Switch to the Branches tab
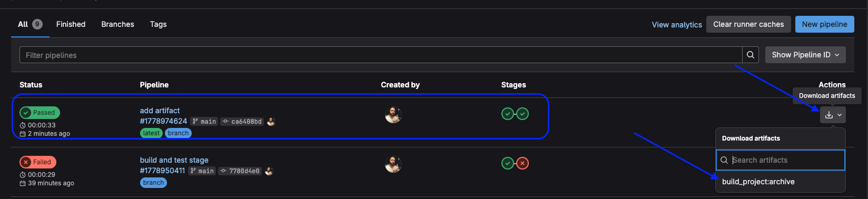Viewport: 868px width, 199px height. pos(118,24)
